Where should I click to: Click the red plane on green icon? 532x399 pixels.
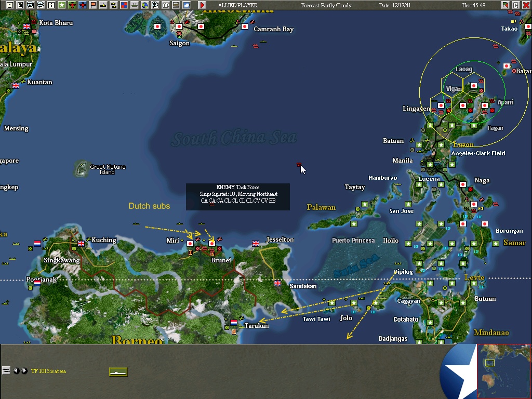72,5
